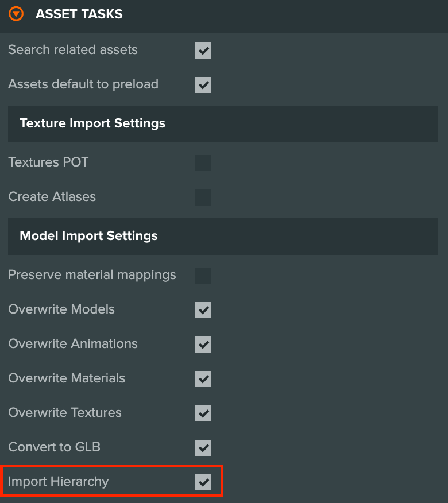Click the Create Atlases label
The height and width of the screenshot is (503, 448).
[x=52, y=196]
